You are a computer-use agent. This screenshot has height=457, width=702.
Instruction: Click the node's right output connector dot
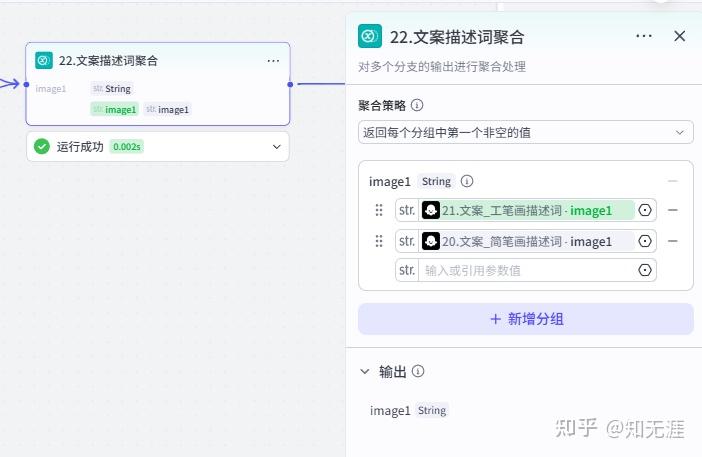pos(290,84)
